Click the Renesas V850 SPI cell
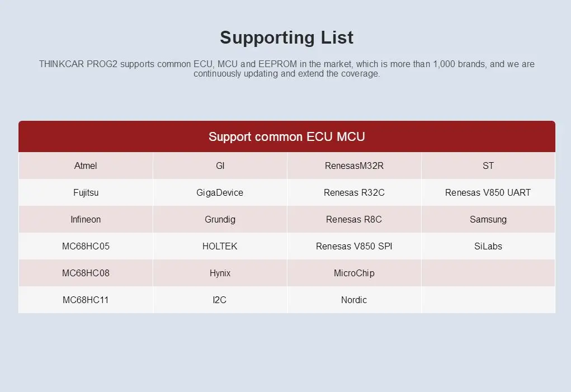 click(x=354, y=246)
